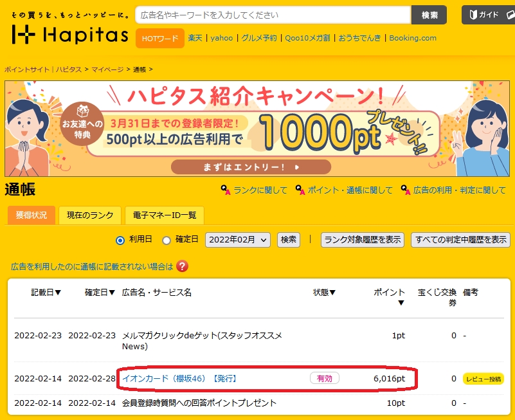Image resolution: width=515 pixels, height=420 pixels.
Task: Click the QA icon beside ポイント・通帳に関して
Action: point(300,190)
